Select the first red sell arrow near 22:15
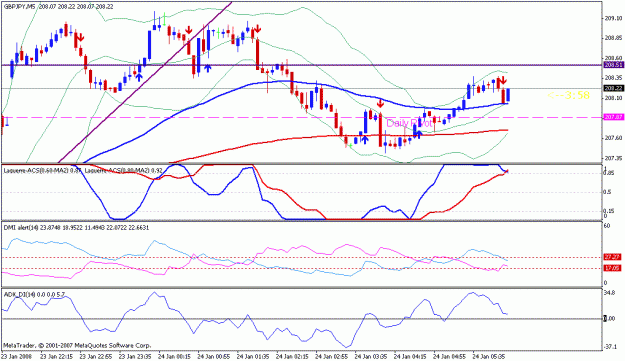This screenshot has height=361, width=625. point(80,37)
